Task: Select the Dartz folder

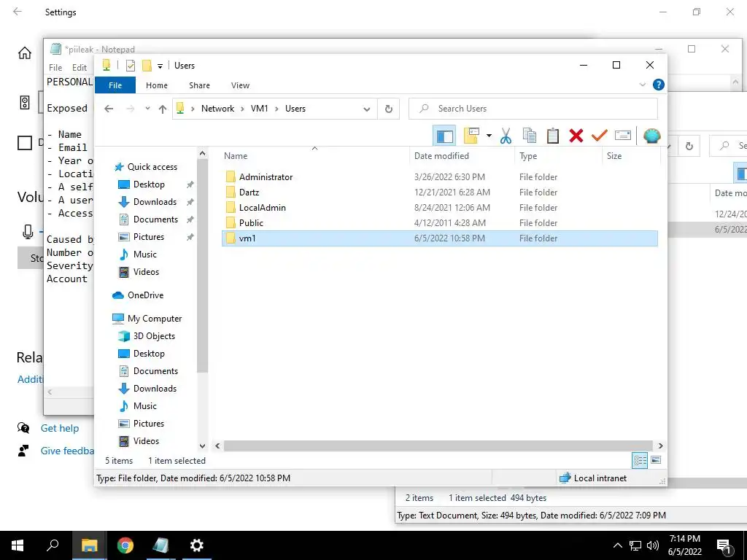Action: point(440,192)
